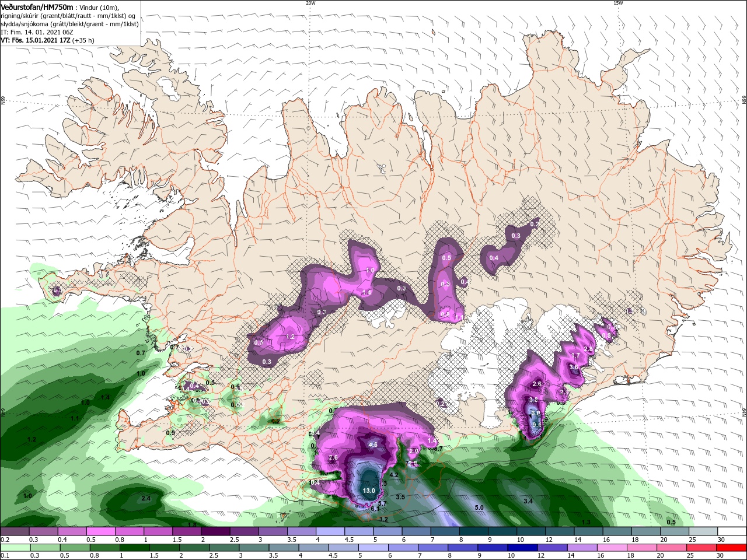Select upper legend swatch between 3 and 3.5

coord(273,531)
